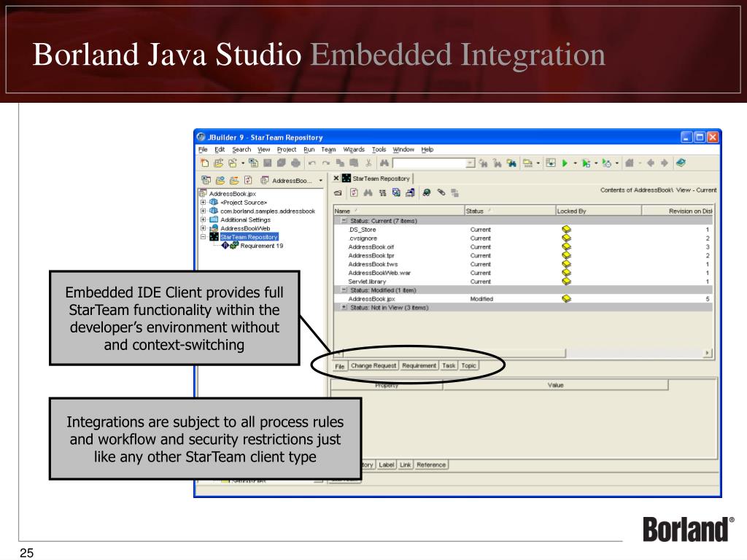Click the Search Again binoculars icon
Viewport: 747px width, 560px height.
(483, 163)
